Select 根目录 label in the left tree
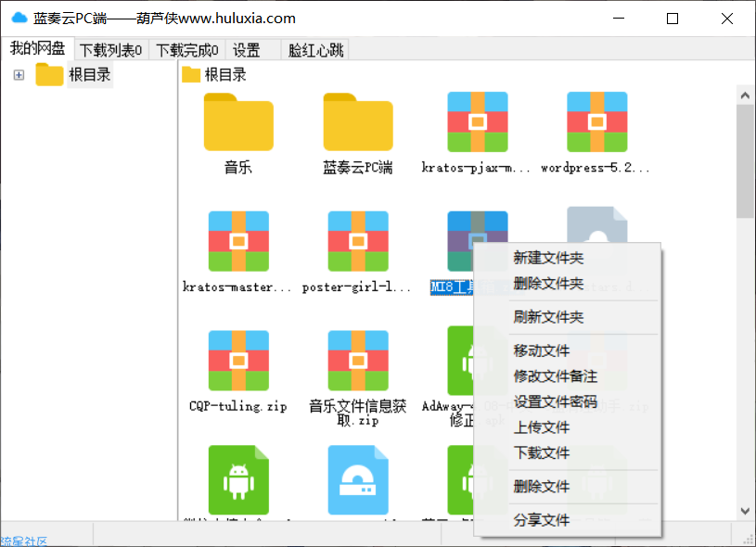Image resolution: width=756 pixels, height=547 pixels. click(90, 75)
